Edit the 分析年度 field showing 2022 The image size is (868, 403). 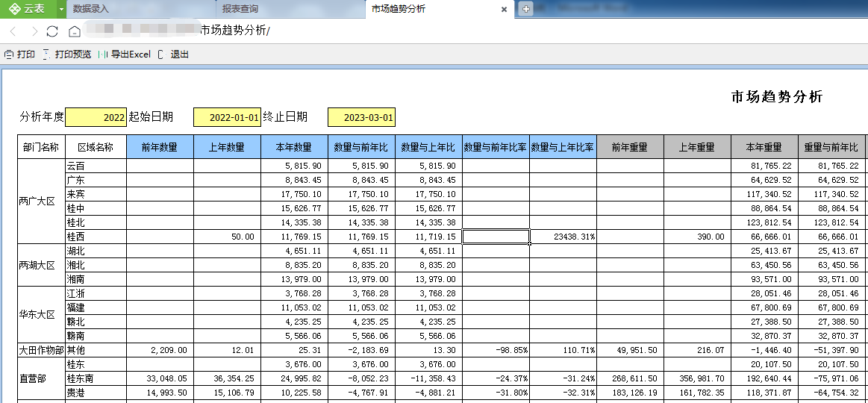click(96, 117)
